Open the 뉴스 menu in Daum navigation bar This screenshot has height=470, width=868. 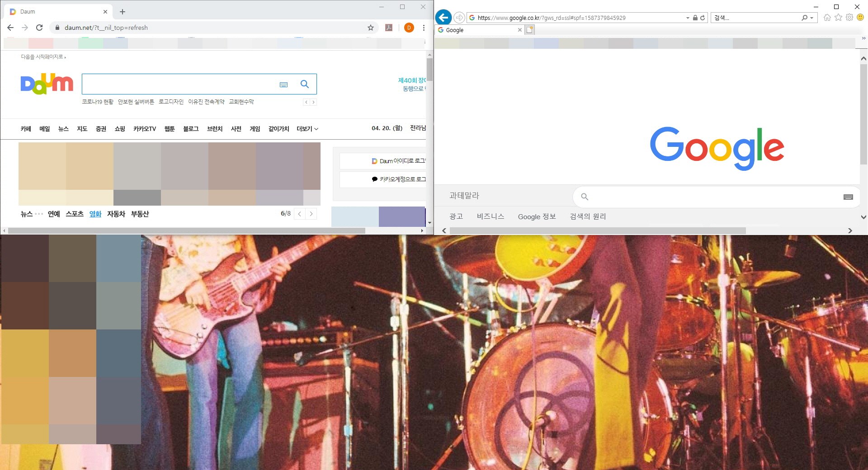pyautogui.click(x=63, y=129)
